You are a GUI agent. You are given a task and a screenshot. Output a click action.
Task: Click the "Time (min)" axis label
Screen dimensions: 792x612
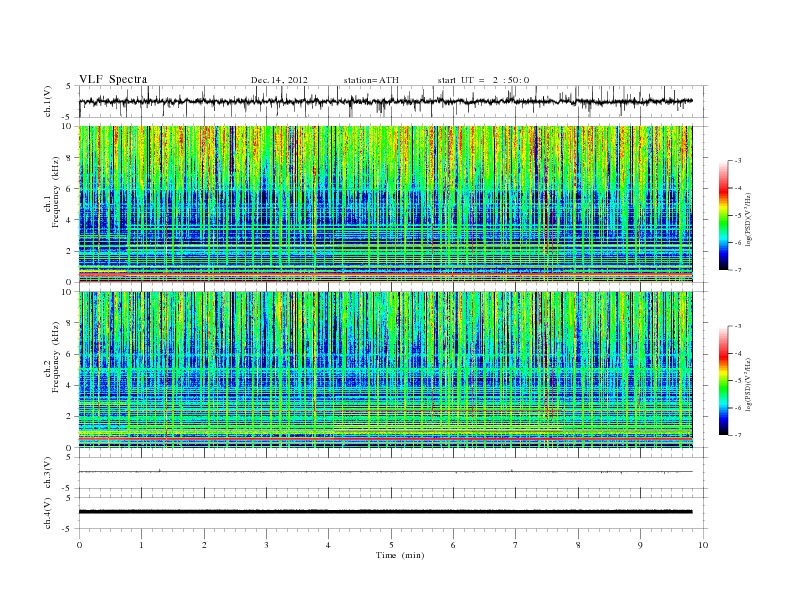[x=400, y=555]
